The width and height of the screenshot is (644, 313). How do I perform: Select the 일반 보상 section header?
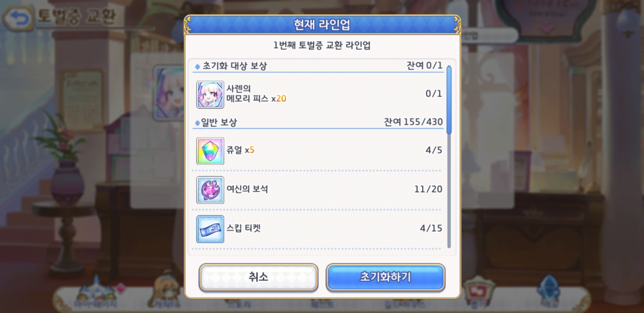click(219, 122)
